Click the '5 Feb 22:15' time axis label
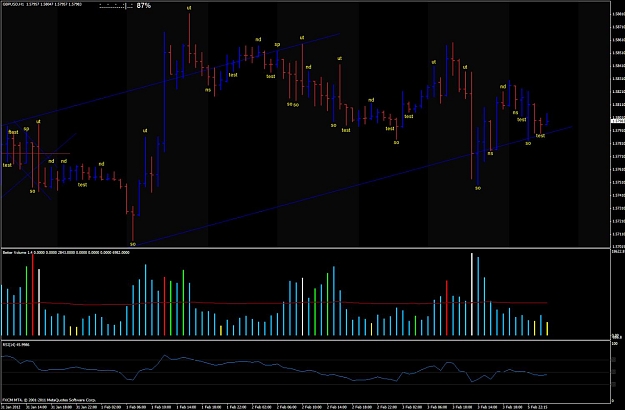Image resolution: width=625 pixels, height=410 pixels. (x=538, y=407)
